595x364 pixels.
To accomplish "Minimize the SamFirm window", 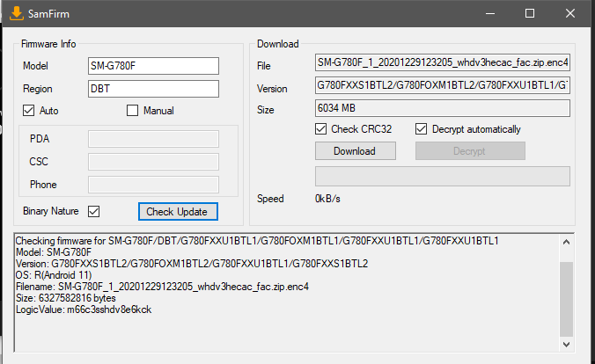I will click(x=490, y=14).
